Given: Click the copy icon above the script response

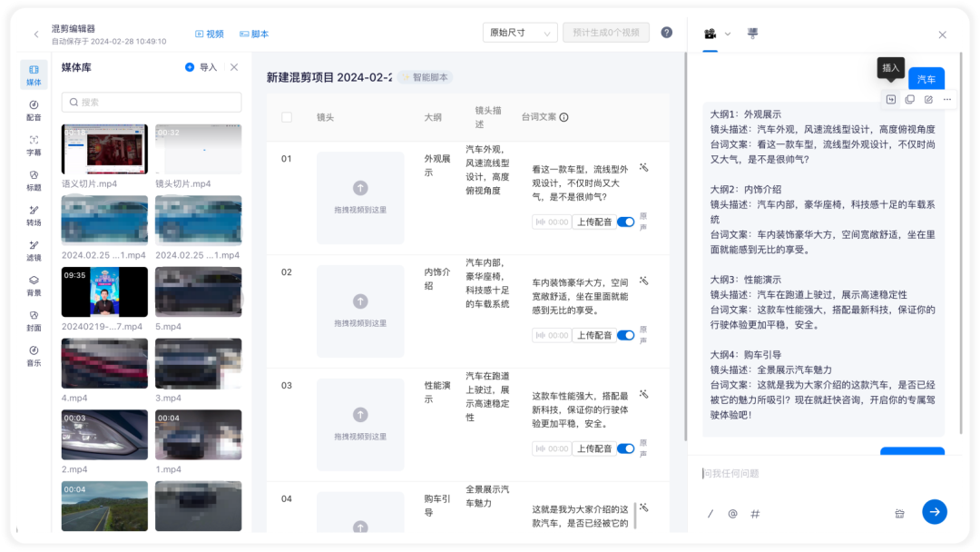Looking at the screenshot, I should coord(910,99).
